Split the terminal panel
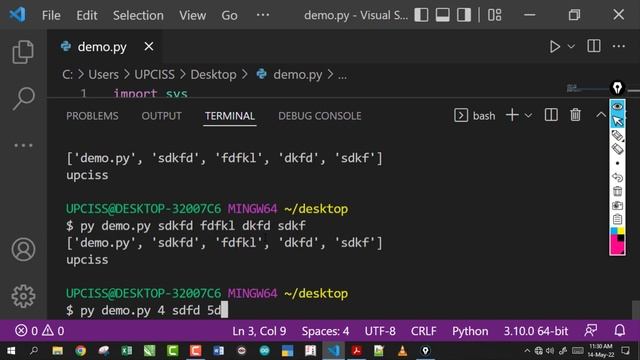 551,115
